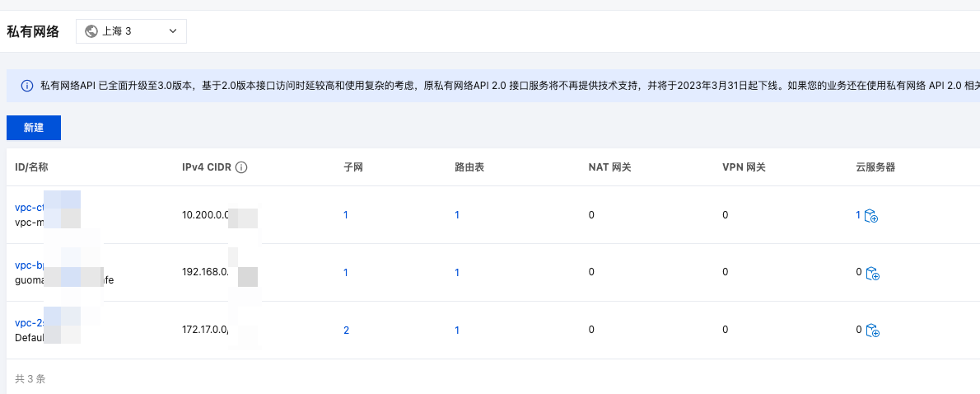Open cloud server count 1 in 10.200.0.0 row
Screen dimensions: 980x394
(858, 215)
